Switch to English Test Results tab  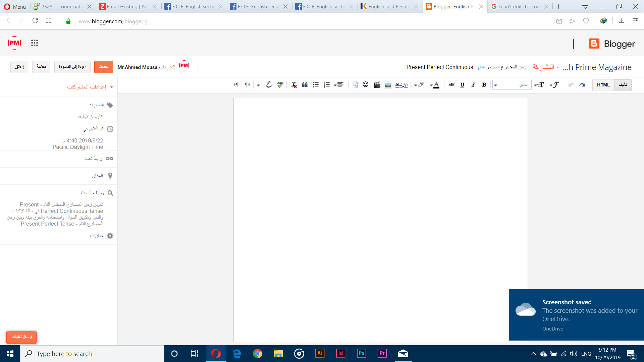coord(390,6)
